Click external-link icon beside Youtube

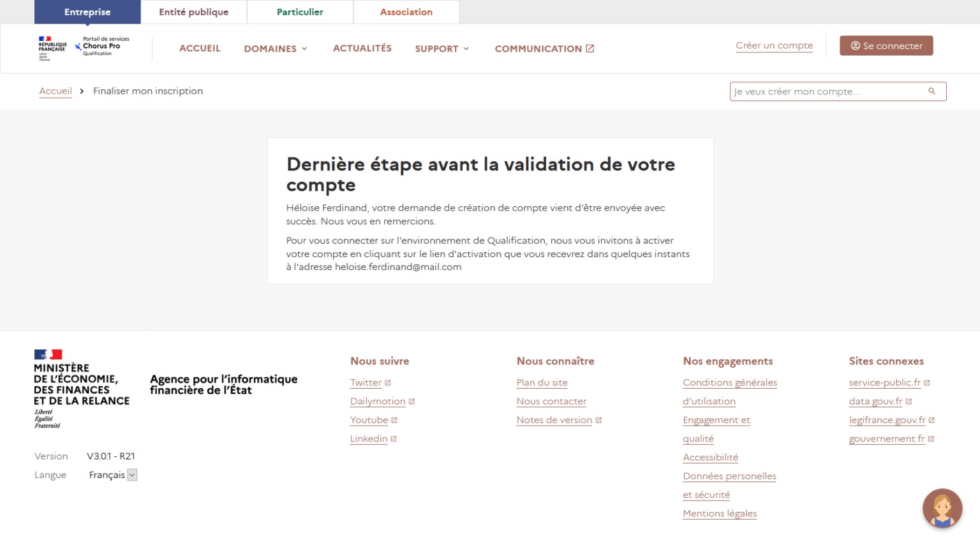coord(394,420)
